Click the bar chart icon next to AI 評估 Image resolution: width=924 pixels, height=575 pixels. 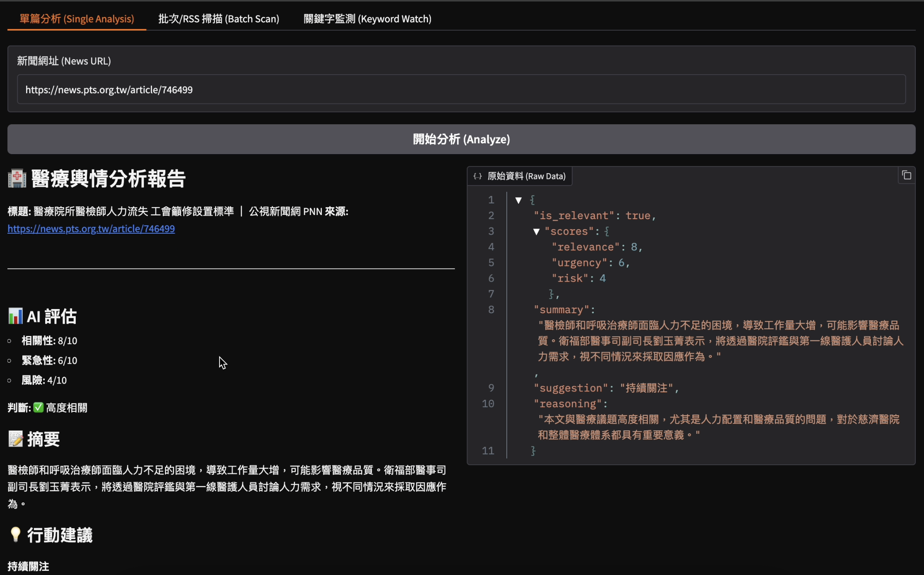(x=15, y=316)
